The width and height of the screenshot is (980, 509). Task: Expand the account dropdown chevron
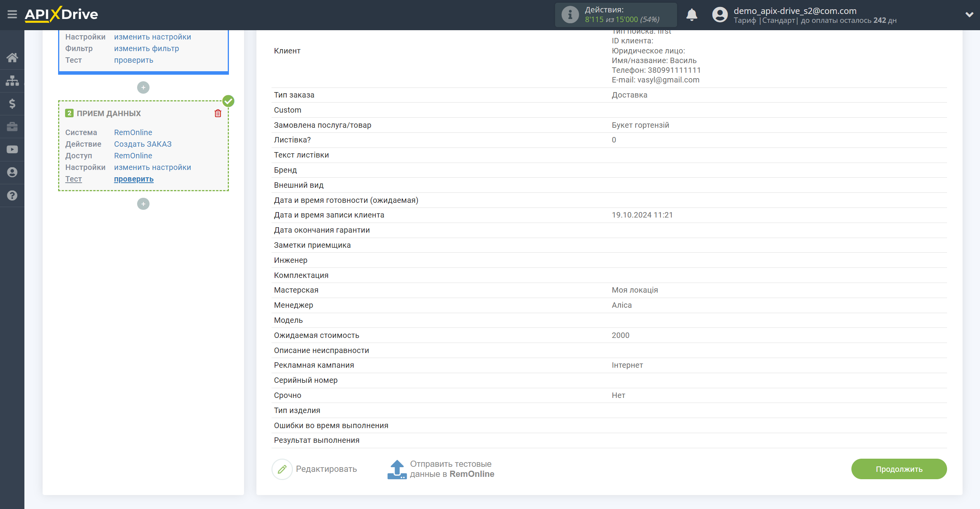tap(969, 15)
